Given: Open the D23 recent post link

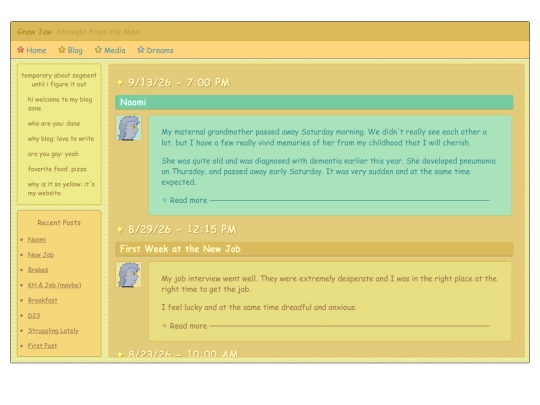Looking at the screenshot, I should tap(34, 315).
